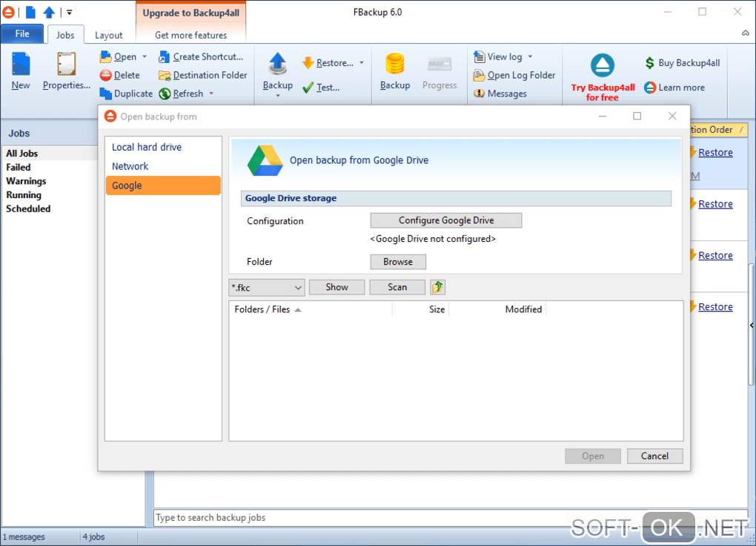
Task: Expand the View log dropdown arrow
Action: (531, 57)
